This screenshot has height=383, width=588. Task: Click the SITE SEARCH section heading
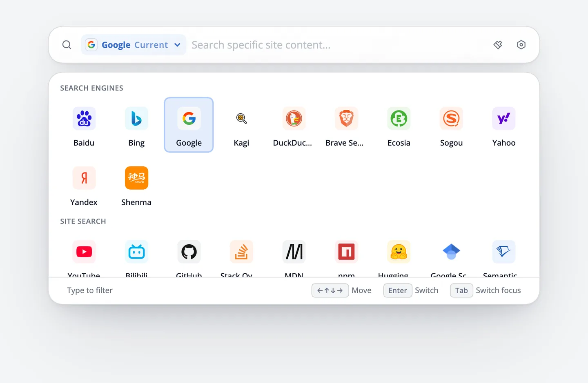(83, 221)
